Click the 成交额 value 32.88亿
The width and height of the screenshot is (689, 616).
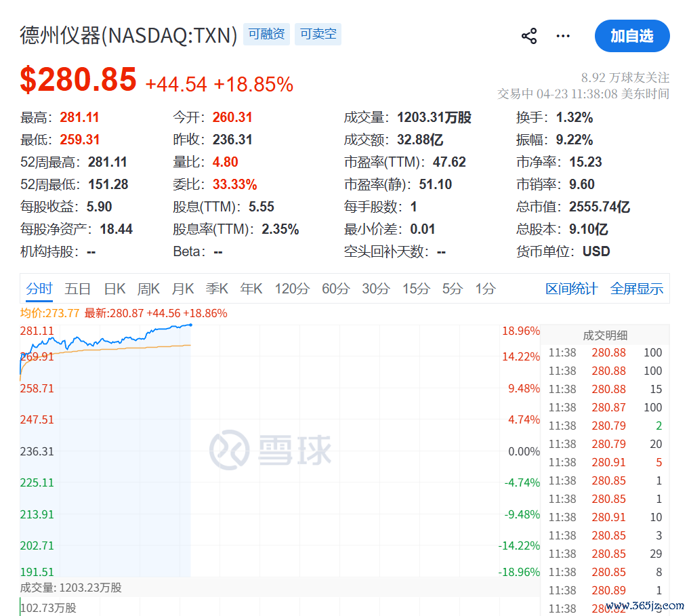(x=420, y=140)
